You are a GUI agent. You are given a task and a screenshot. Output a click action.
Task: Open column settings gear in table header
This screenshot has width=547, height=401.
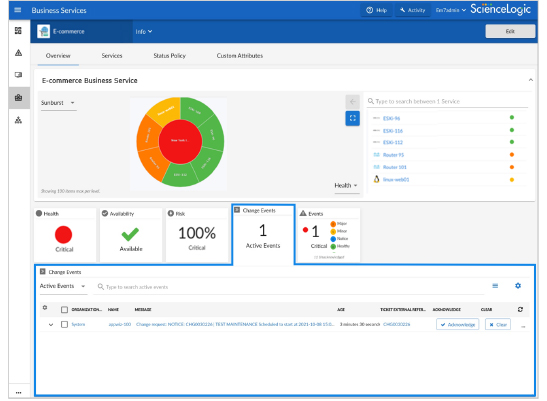tap(45, 308)
